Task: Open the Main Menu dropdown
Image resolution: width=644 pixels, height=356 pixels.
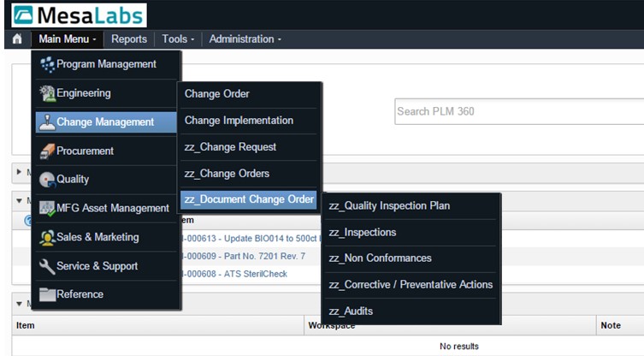Action: 68,39
